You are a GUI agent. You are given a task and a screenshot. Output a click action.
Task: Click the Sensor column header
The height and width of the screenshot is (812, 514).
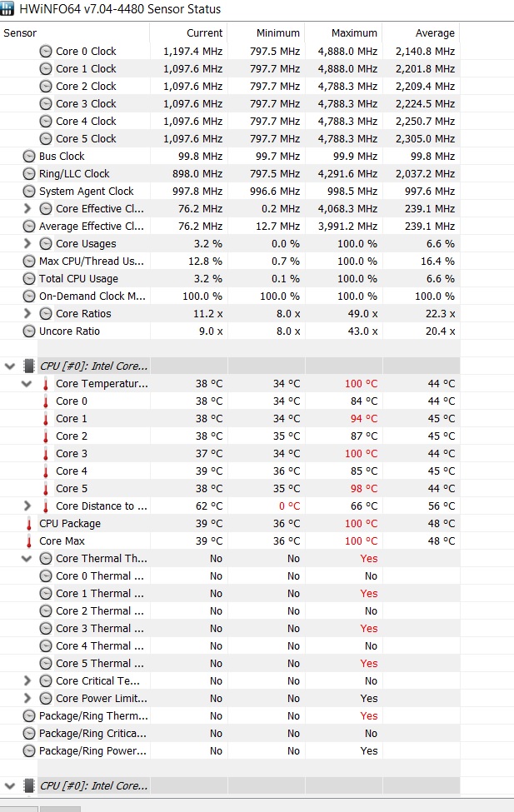point(20,33)
